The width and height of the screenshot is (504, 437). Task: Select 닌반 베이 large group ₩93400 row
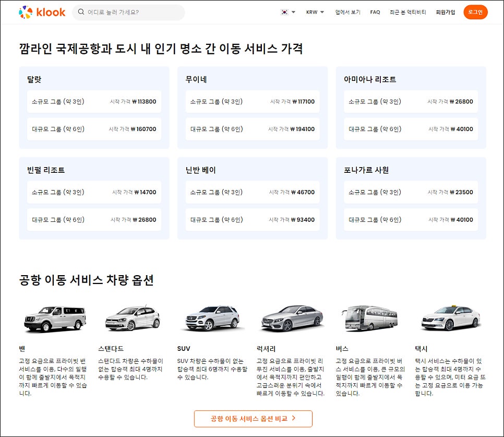point(253,220)
